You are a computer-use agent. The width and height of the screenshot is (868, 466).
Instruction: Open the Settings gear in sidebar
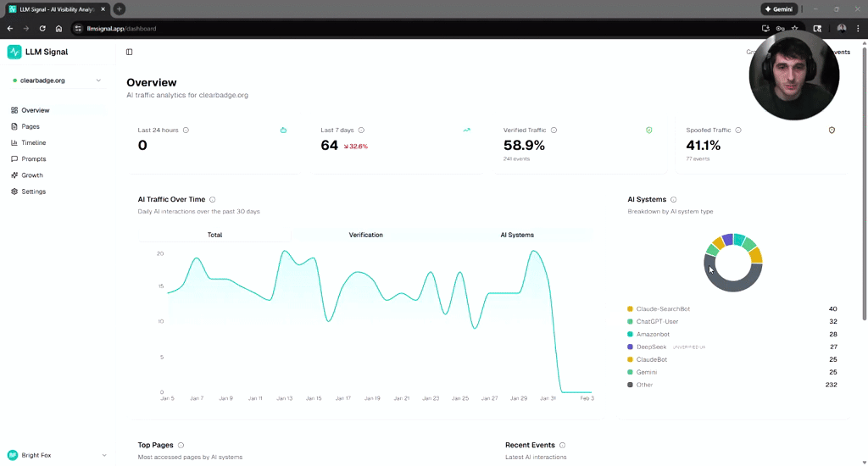[x=14, y=191]
